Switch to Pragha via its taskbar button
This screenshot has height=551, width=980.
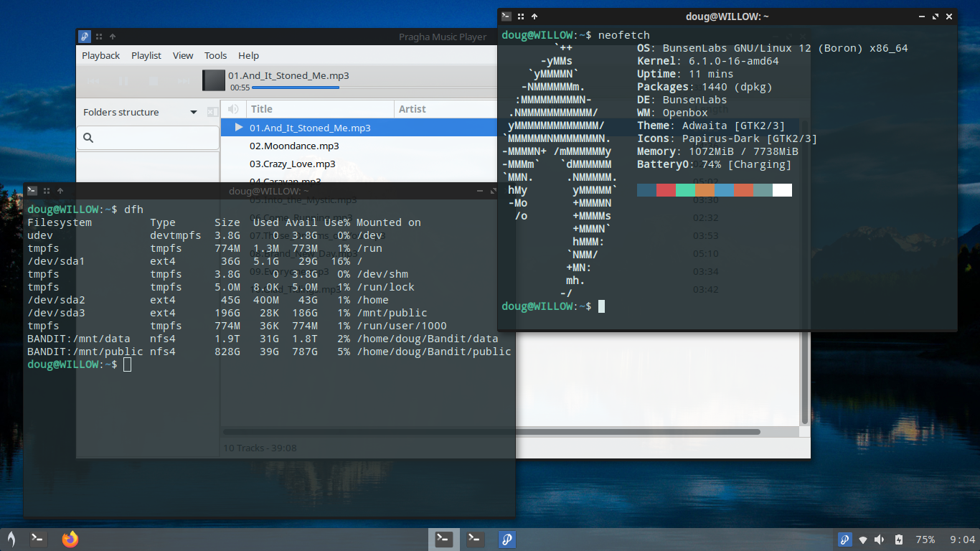[507, 540]
